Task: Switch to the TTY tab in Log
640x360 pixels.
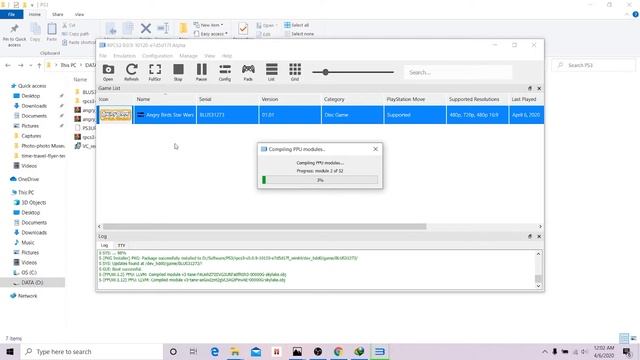Action: tap(121, 245)
